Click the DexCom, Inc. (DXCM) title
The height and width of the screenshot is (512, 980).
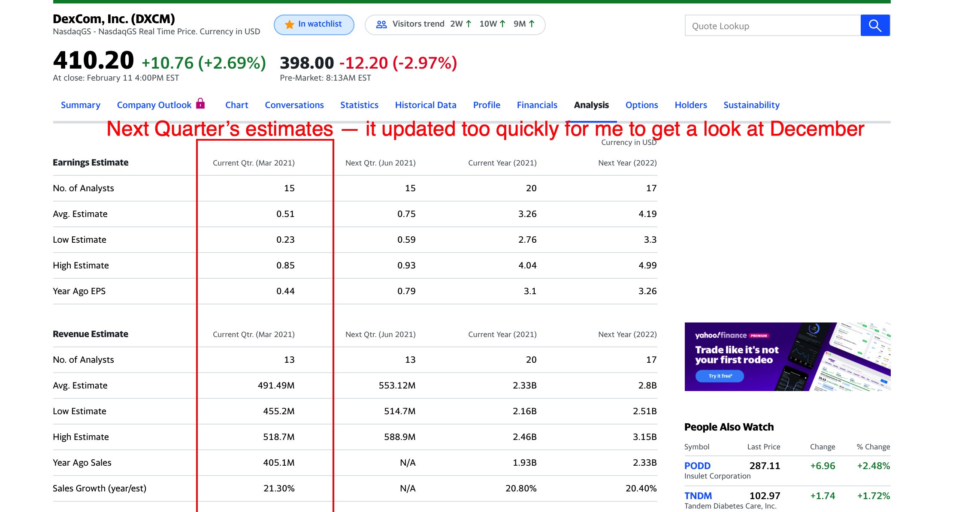tap(114, 19)
